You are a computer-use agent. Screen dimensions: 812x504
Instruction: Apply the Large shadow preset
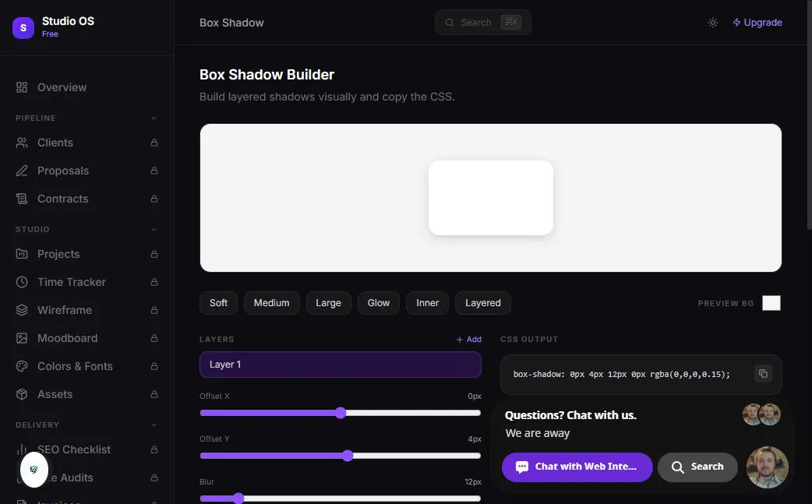point(328,303)
